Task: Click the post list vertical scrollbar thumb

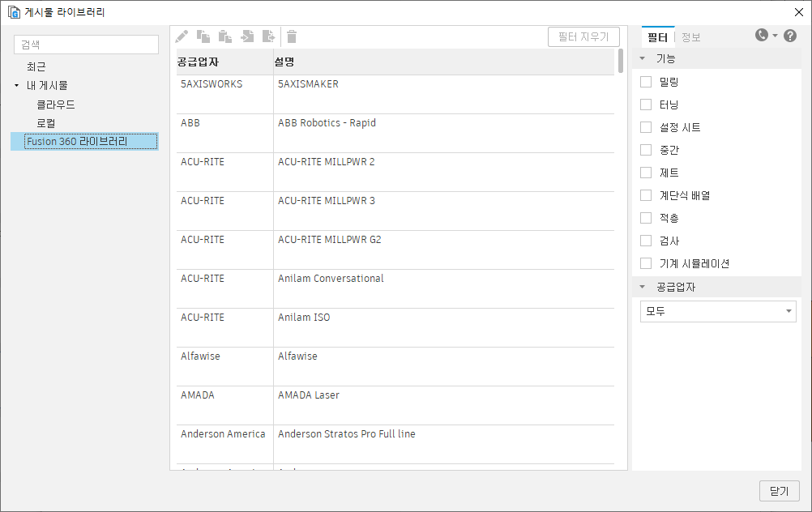Action: pyautogui.click(x=621, y=61)
